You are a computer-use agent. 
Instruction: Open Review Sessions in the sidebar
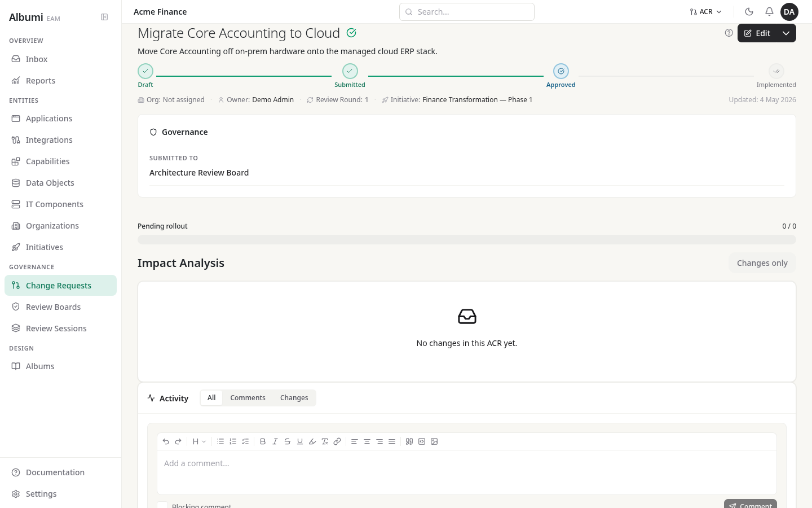point(60,329)
